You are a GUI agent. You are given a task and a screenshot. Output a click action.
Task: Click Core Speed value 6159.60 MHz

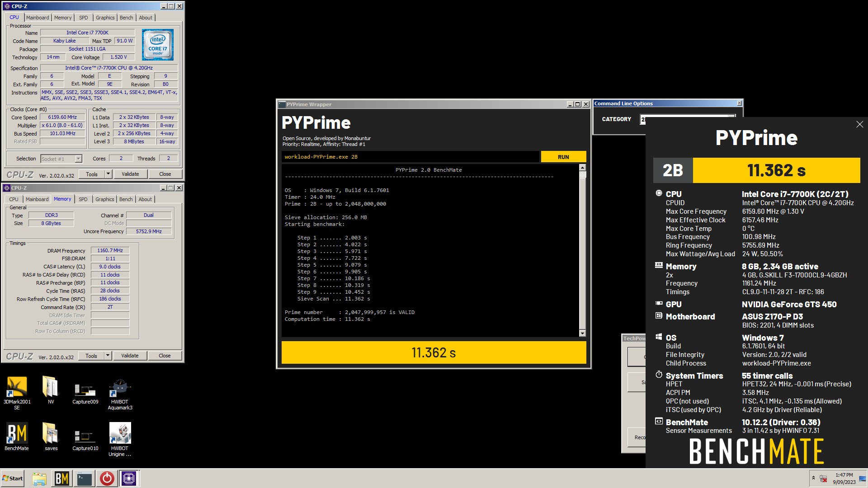62,117
